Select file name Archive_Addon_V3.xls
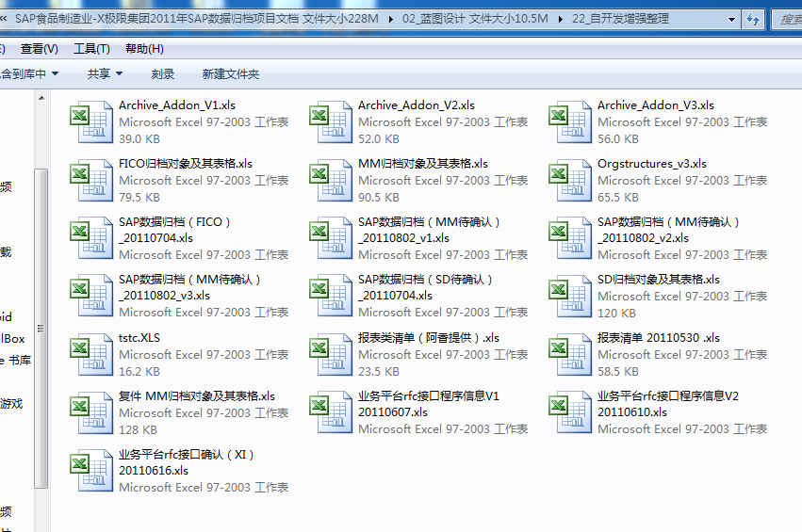The width and height of the screenshot is (802, 532). click(656, 105)
